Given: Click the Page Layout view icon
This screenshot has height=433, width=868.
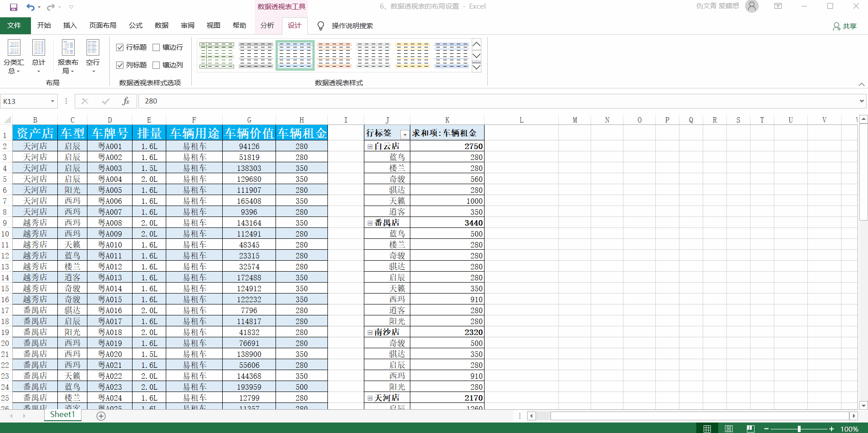Looking at the screenshot, I should 729,428.
